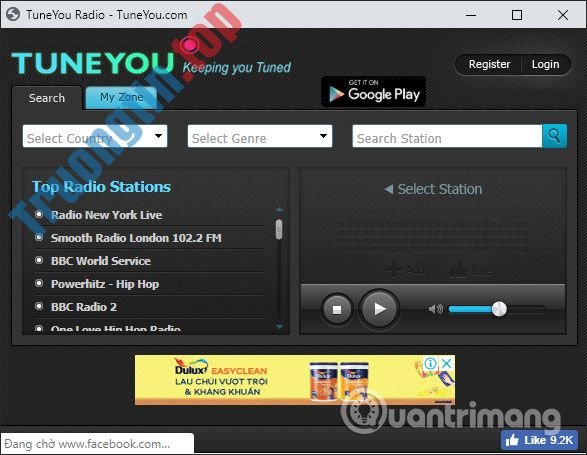The width and height of the screenshot is (587, 455).
Task: Click the Register button
Action: (489, 64)
